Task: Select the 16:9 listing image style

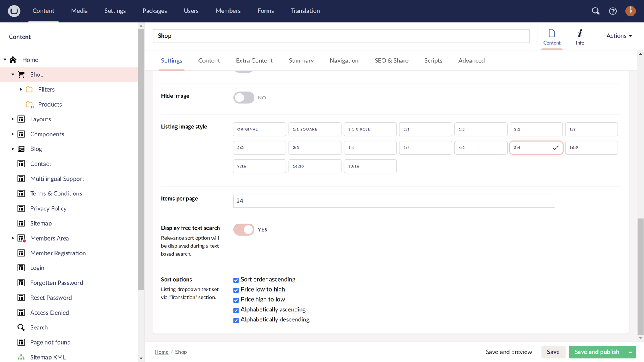Action: (591, 148)
